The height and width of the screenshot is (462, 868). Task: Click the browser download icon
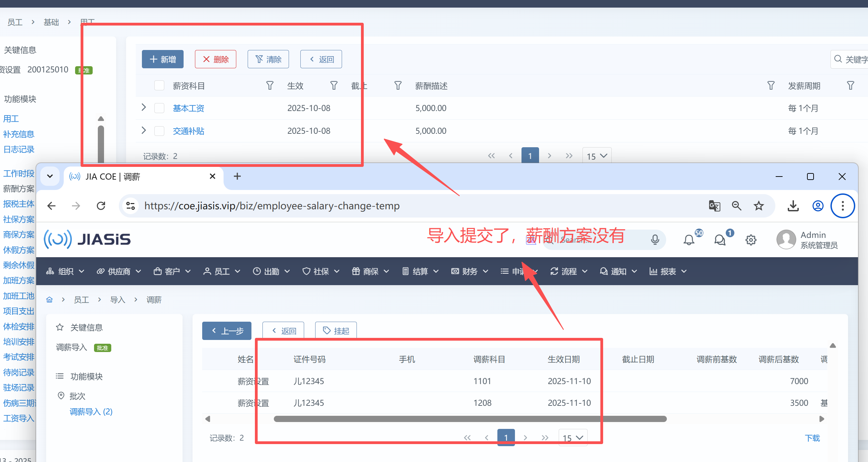point(793,206)
